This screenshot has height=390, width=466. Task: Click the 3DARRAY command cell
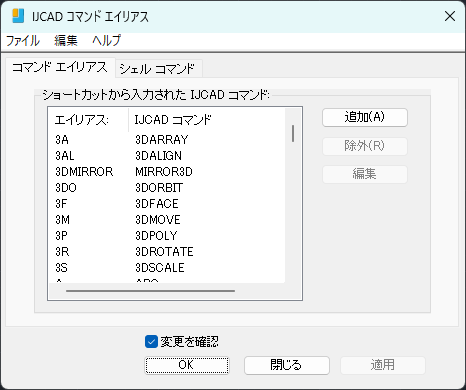(x=162, y=140)
